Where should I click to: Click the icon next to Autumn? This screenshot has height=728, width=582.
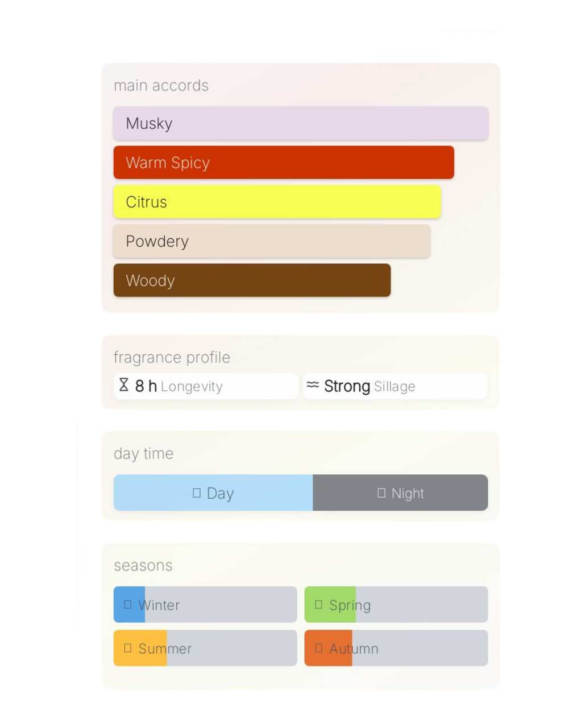click(319, 648)
